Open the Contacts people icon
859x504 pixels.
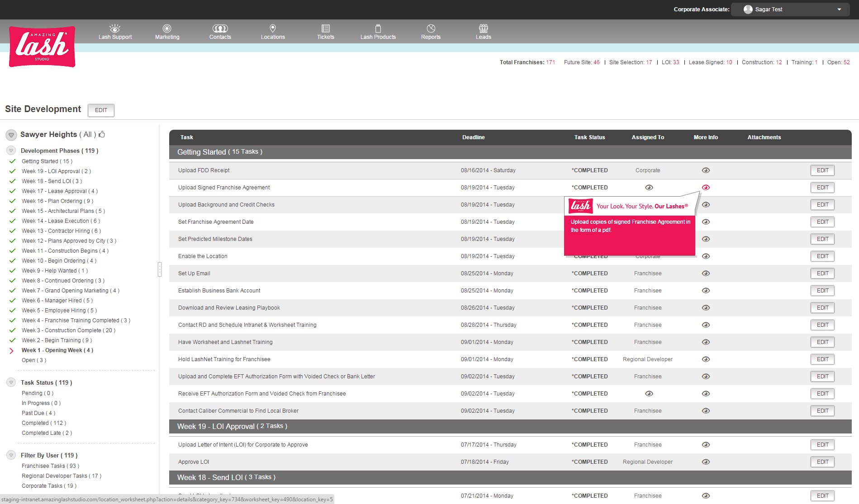220,28
